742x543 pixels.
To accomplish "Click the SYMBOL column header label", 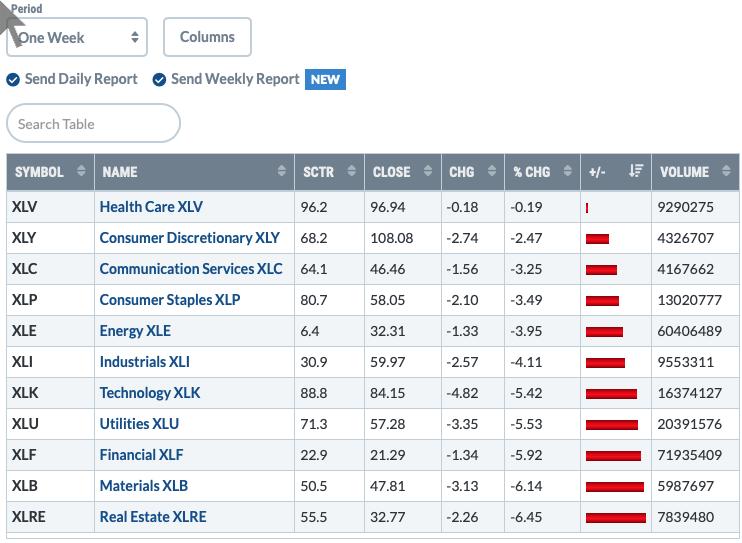I will (x=39, y=171).
